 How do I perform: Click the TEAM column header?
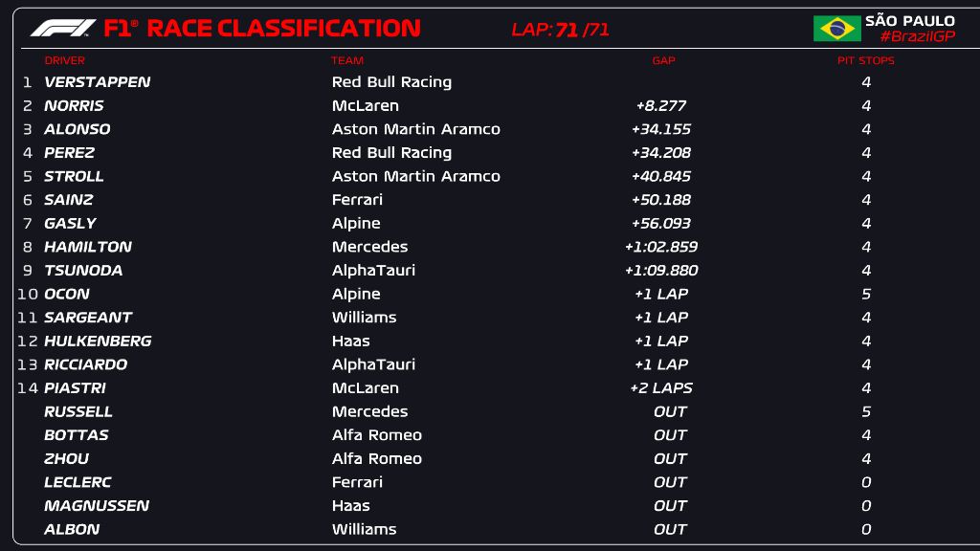[x=347, y=60]
